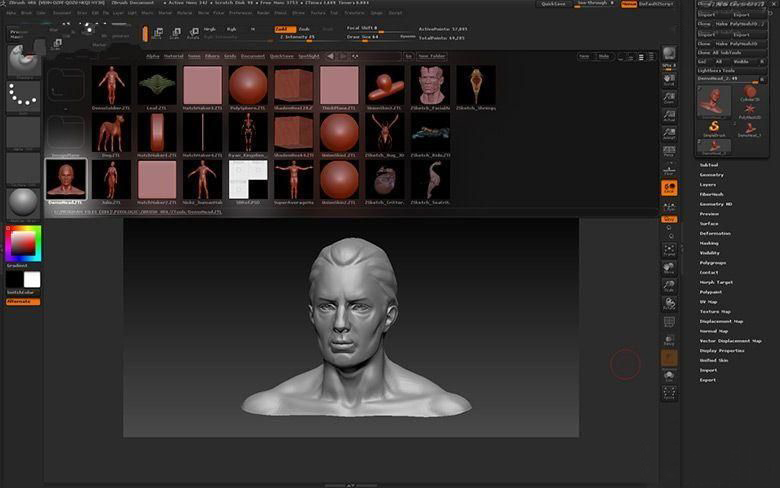Viewport: 780px width, 488px height.
Task: Toggle the orange Local symmetry button
Action: coord(669,188)
